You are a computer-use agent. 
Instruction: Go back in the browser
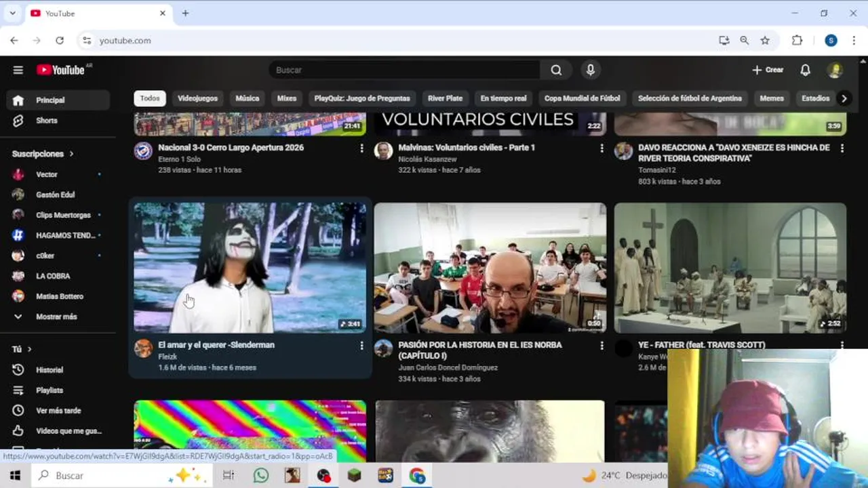click(x=14, y=41)
